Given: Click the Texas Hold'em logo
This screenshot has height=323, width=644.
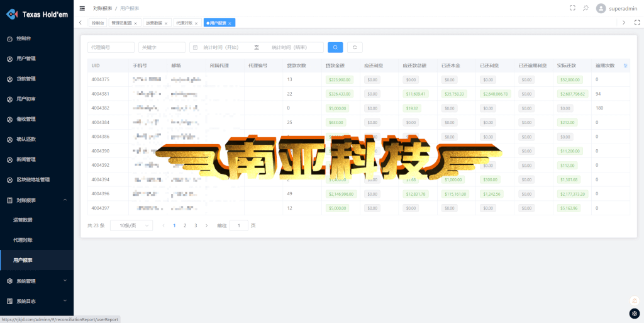Looking at the screenshot, I should pyautogui.click(x=36, y=14).
